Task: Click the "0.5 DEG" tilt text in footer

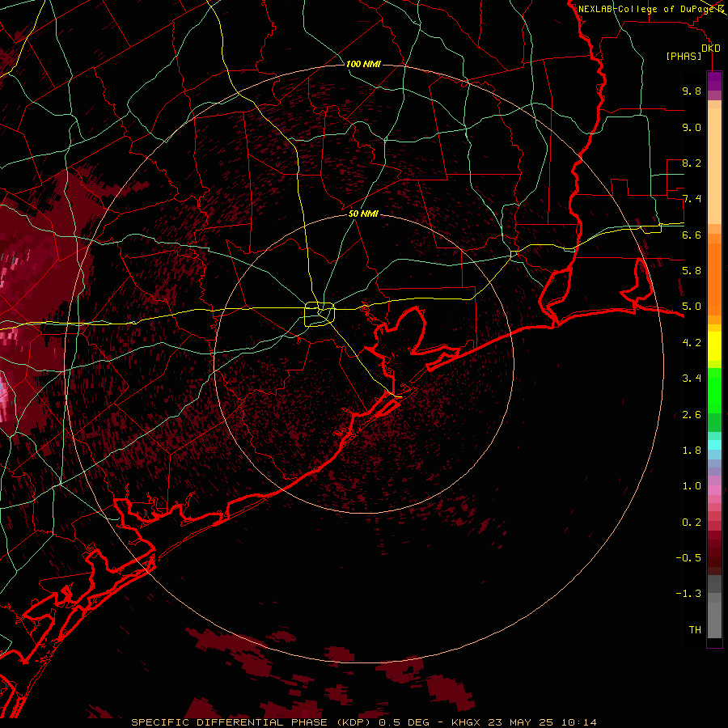Action: (x=404, y=722)
